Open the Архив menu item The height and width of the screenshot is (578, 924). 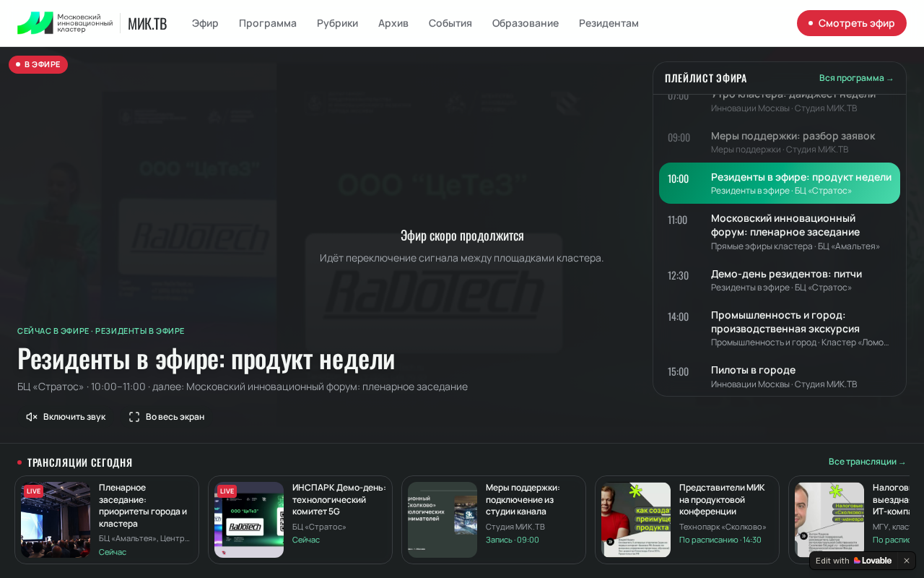pyautogui.click(x=393, y=23)
